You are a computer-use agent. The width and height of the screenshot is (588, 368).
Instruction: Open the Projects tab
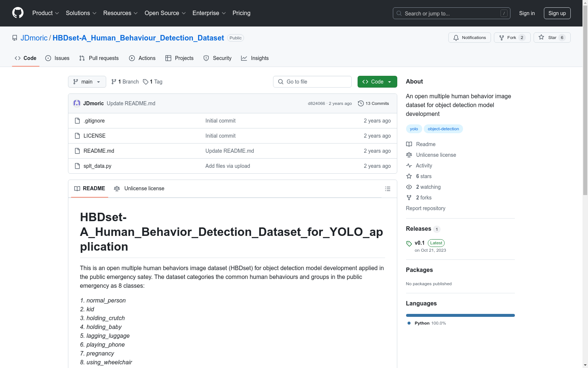[x=179, y=58]
